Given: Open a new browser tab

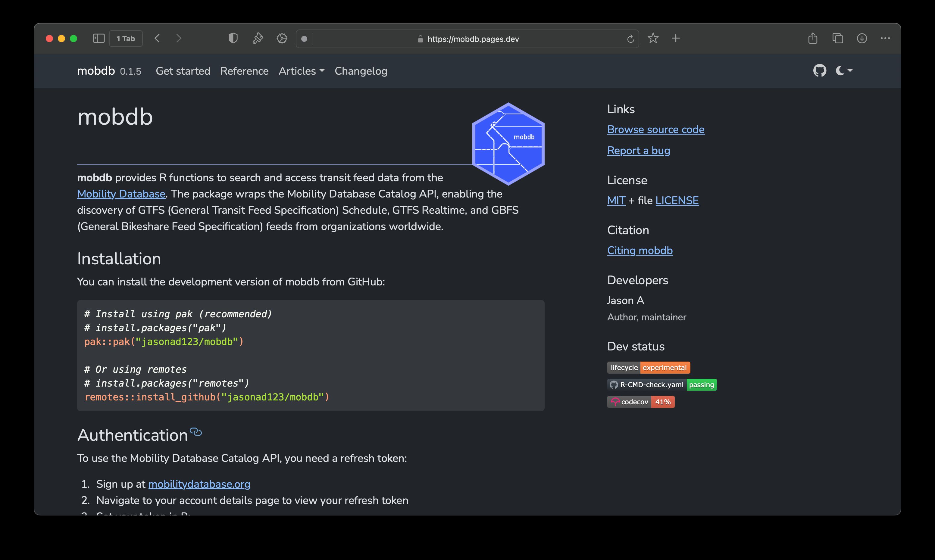Looking at the screenshot, I should click(x=675, y=38).
